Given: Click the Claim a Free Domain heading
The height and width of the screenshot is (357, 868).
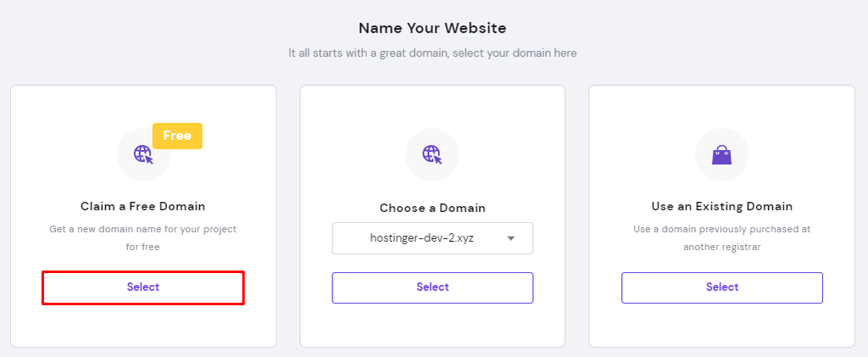Looking at the screenshot, I should pyautogui.click(x=143, y=206).
